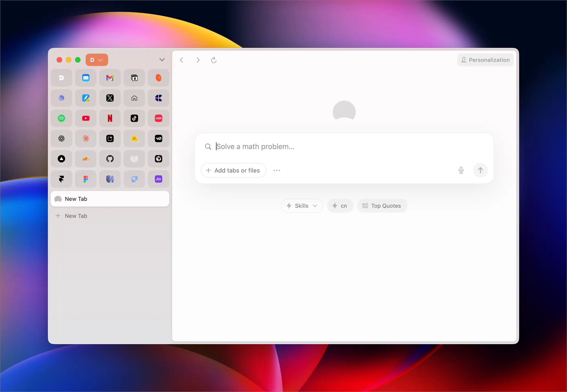Viewport: 567px width, 392px height.
Task: Collapse the sidebar chevron at top
Action: point(162,60)
